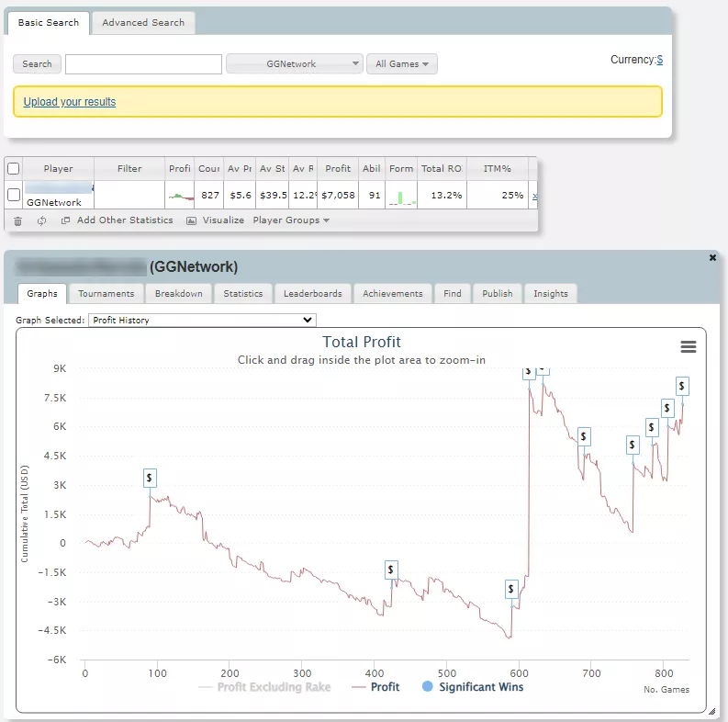Close the player details panel
728x722 pixels.
712,259
